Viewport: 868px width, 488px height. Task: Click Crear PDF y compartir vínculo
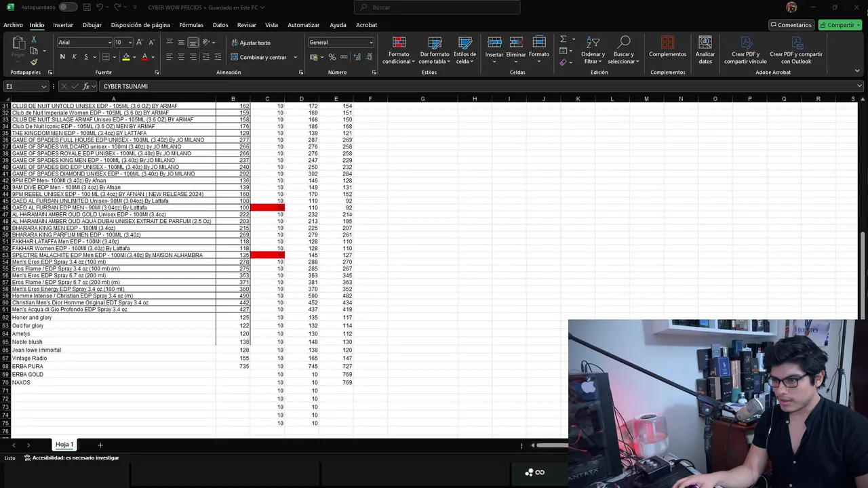(745, 50)
